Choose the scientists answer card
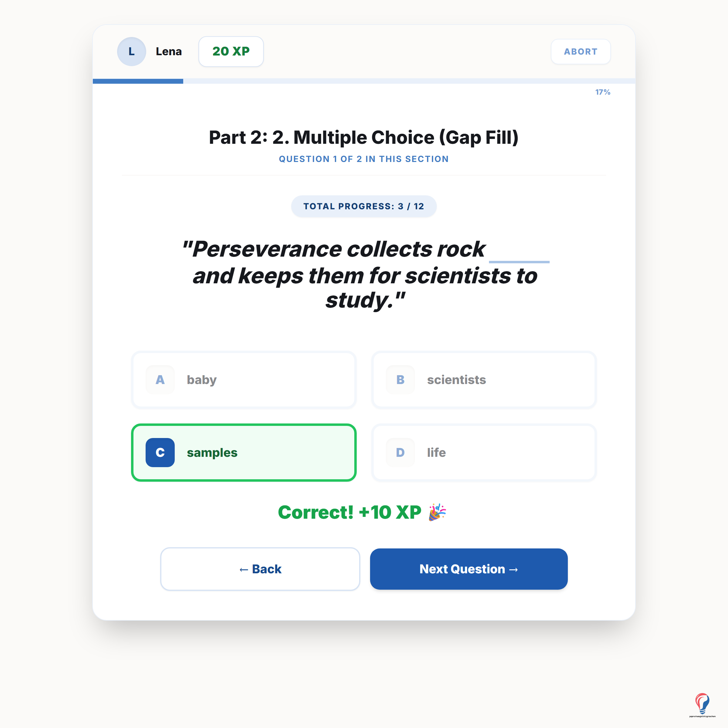The width and height of the screenshot is (728, 728). pyautogui.click(x=484, y=379)
